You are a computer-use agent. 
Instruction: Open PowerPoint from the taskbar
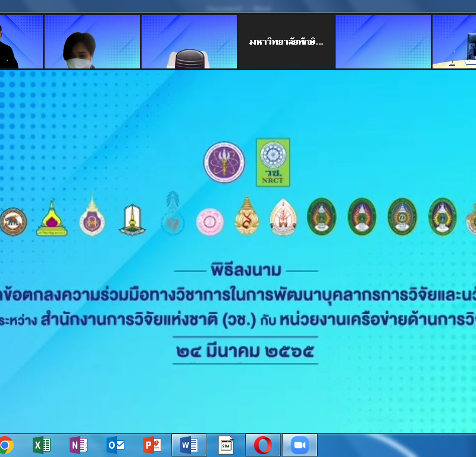152,445
